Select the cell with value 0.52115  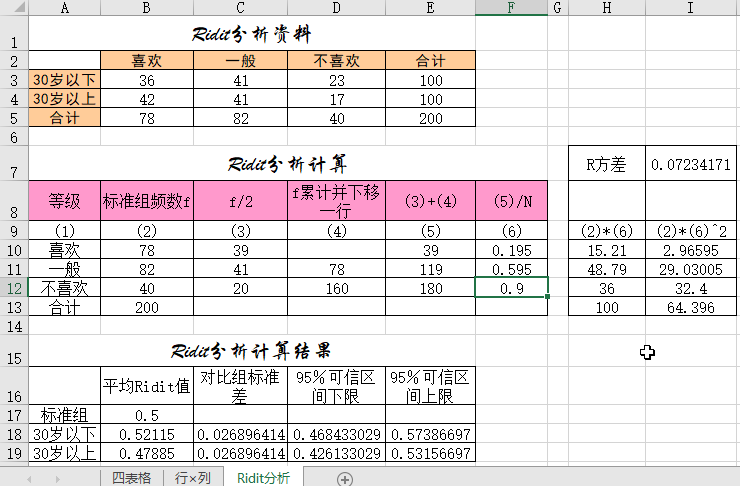point(147,435)
